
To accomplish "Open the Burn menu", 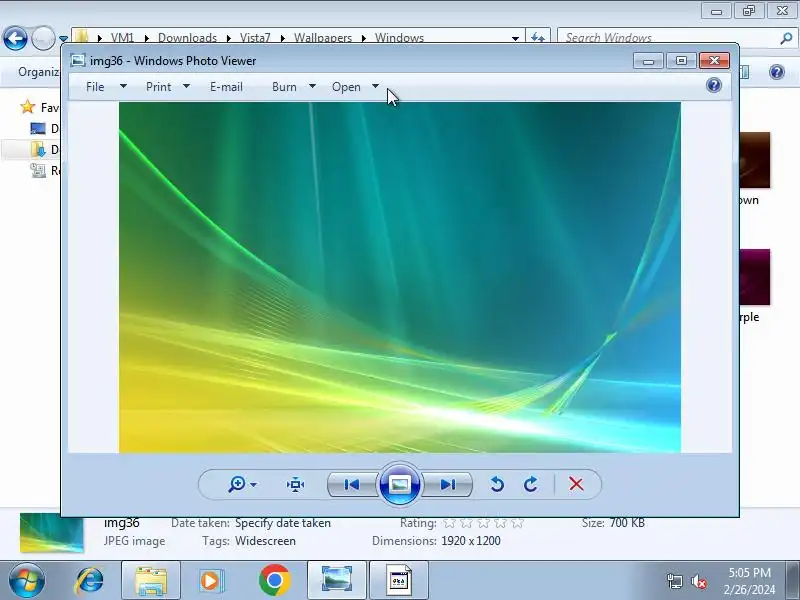I will 284,87.
